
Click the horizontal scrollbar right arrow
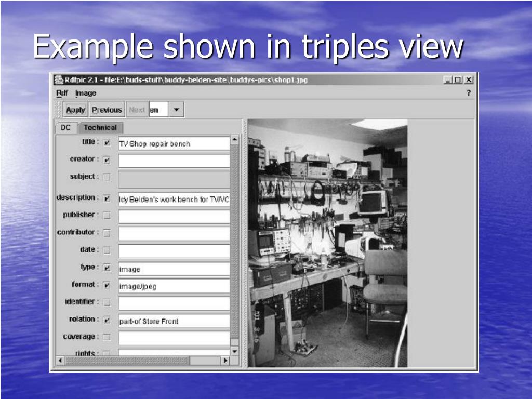pyautogui.click(x=225, y=361)
